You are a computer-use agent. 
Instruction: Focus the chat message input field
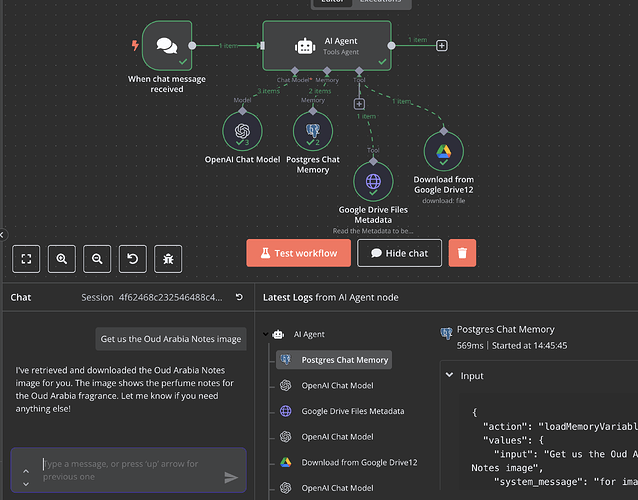pos(129,470)
